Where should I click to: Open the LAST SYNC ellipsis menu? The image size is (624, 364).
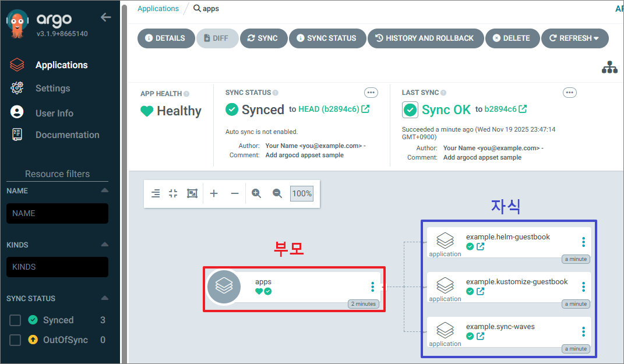569,93
